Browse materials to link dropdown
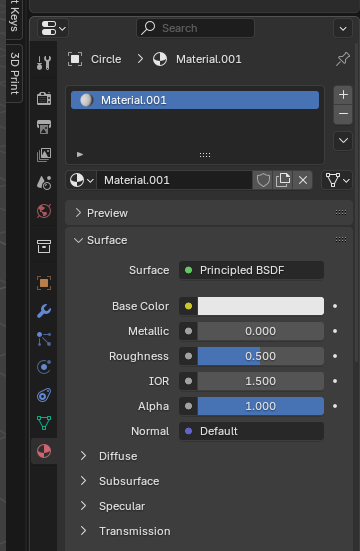 point(81,180)
